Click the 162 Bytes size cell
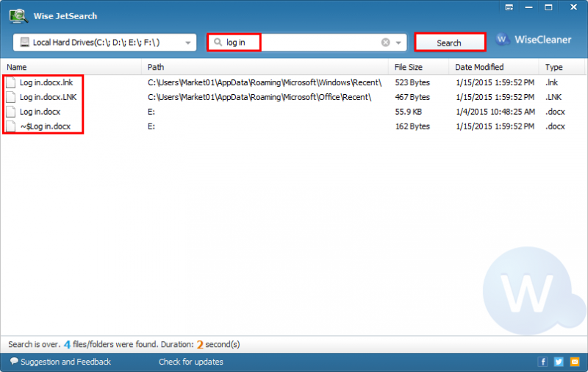588x372 pixels. pos(412,126)
